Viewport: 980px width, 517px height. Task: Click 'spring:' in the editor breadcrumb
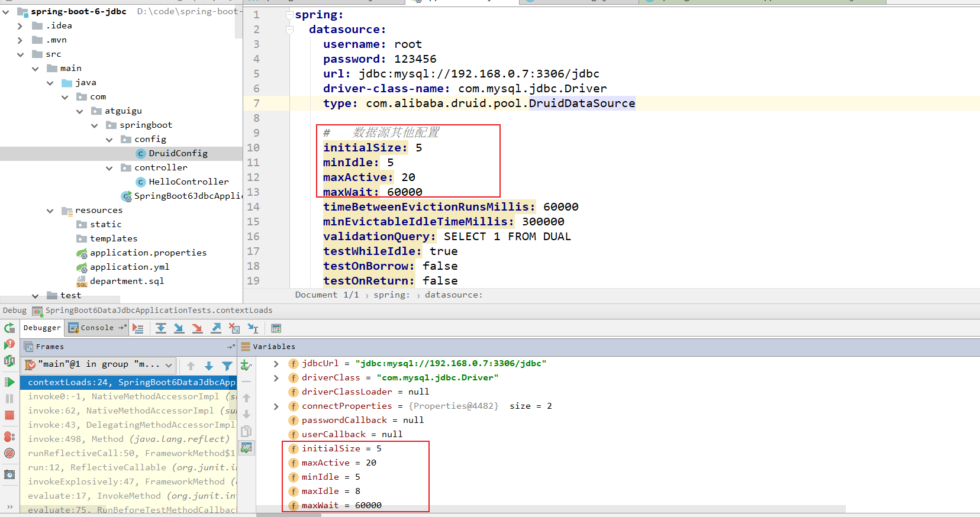point(391,295)
